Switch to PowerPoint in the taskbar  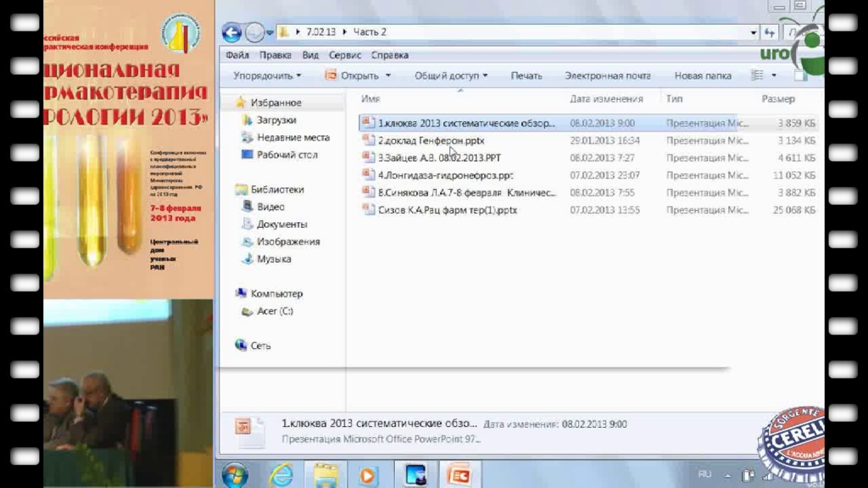(x=459, y=474)
